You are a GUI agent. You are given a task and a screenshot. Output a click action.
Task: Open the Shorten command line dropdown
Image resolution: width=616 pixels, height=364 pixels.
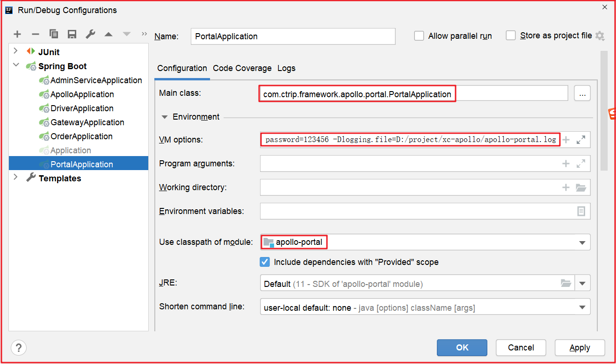pyautogui.click(x=582, y=307)
